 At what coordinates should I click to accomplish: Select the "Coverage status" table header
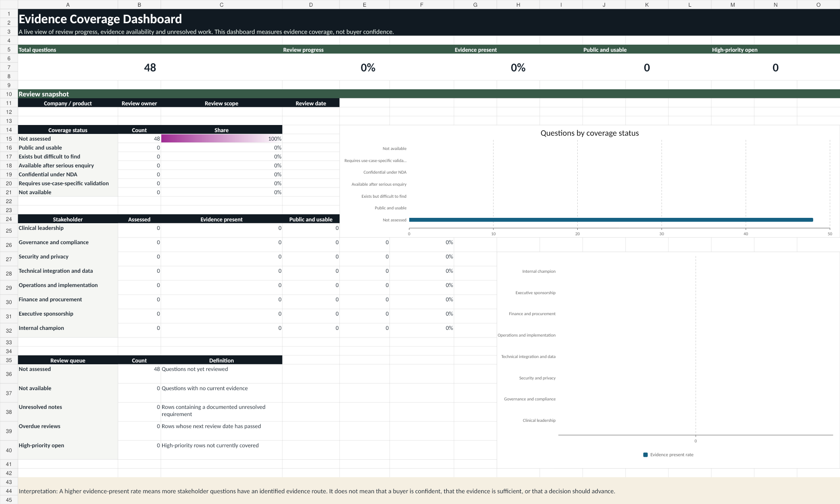68,130
